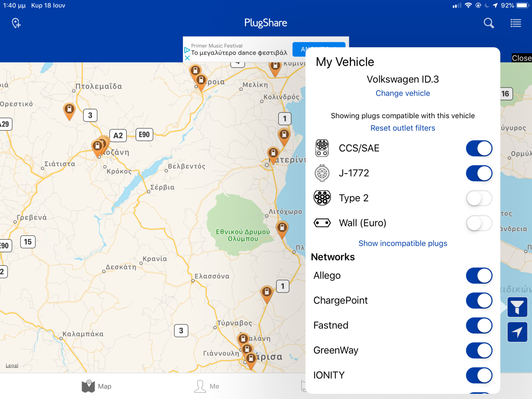Open the list view icon
This screenshot has height=399, width=532.
tap(516, 23)
